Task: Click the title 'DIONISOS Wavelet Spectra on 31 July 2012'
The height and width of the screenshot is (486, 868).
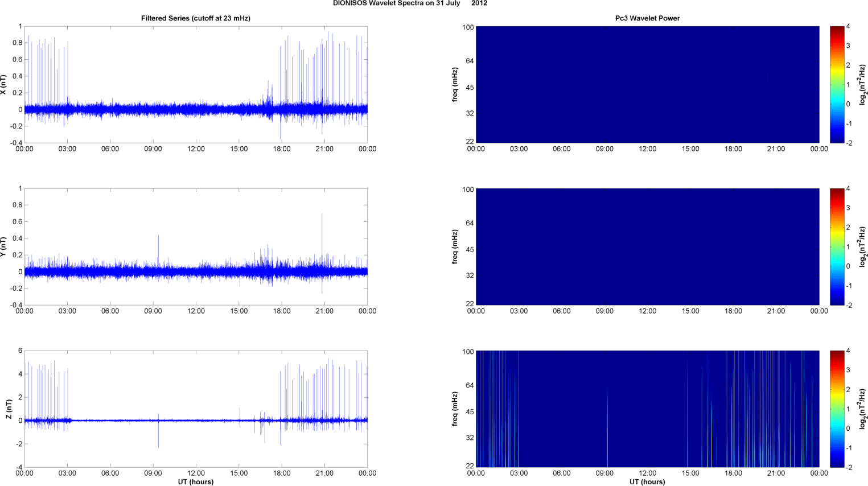Action: [410, 3]
